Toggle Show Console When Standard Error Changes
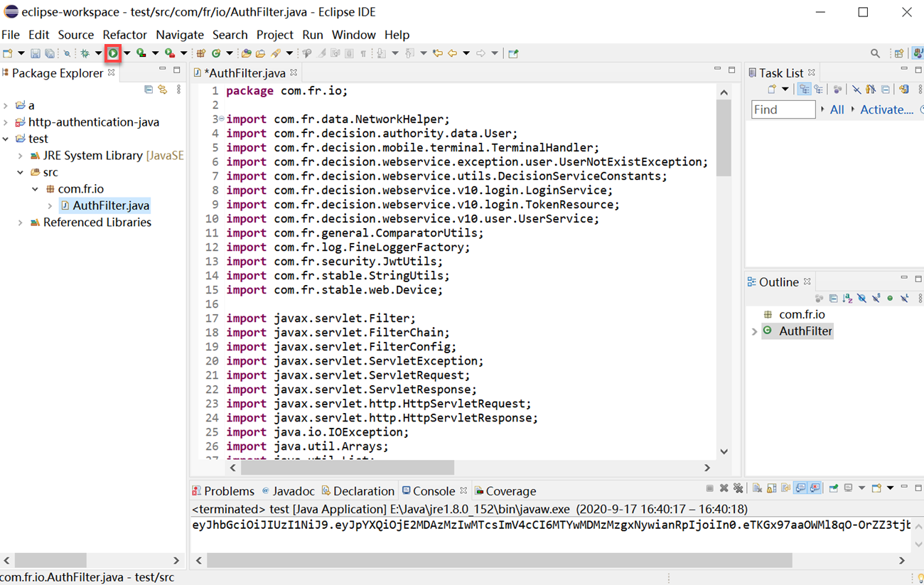 (x=815, y=488)
